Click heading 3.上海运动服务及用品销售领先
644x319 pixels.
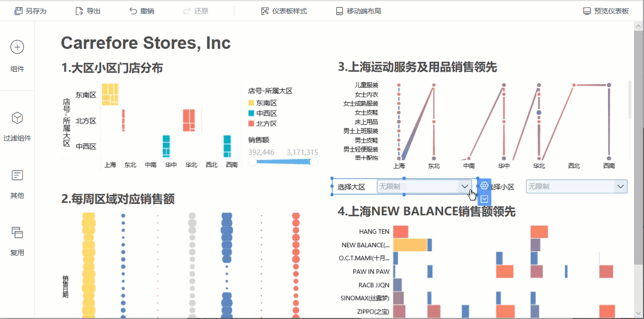click(417, 67)
